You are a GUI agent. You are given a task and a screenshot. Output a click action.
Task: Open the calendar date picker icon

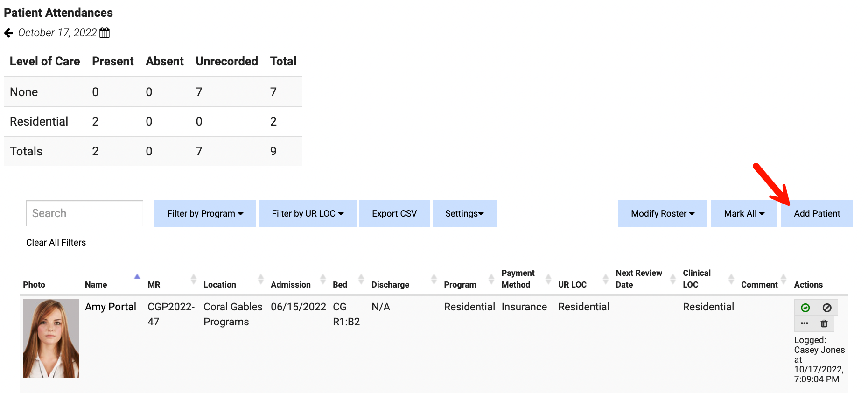point(105,33)
